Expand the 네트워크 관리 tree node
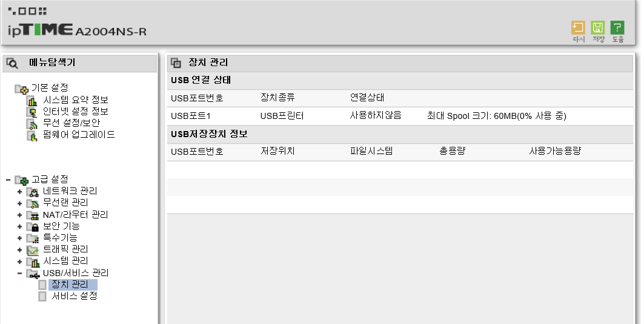The image size is (644, 324). [19, 192]
